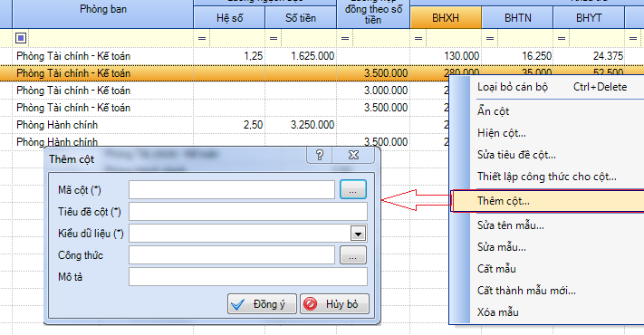Confirm with the Đồng ý button
The image size is (644, 335).
(262, 304)
